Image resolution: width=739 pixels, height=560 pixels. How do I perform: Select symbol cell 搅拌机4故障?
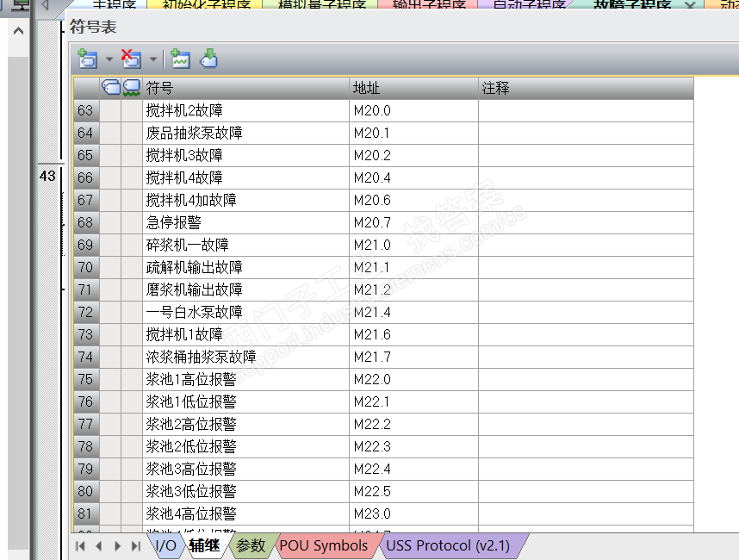(x=246, y=177)
